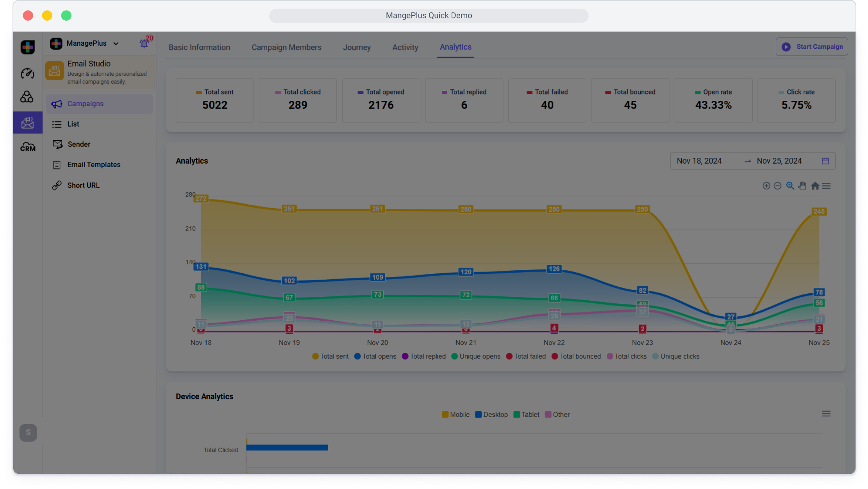The image size is (868, 489).
Task: Open Email Templates in sidebar
Action: (x=94, y=164)
